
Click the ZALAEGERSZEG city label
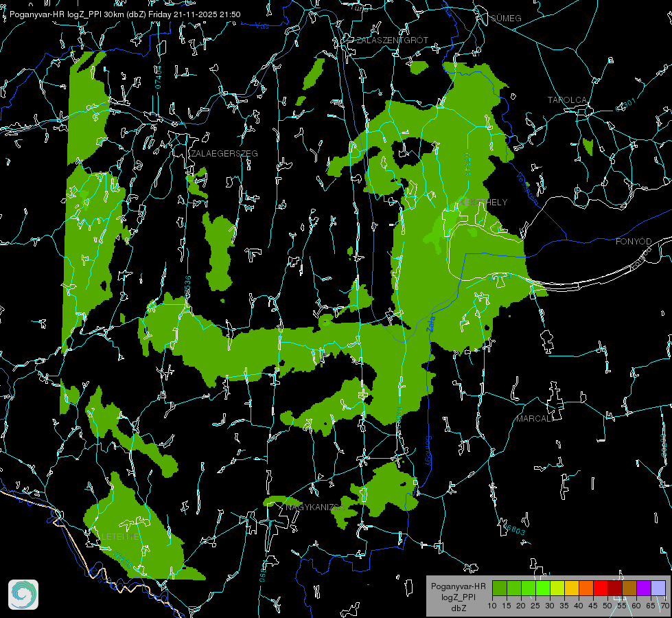click(224, 154)
